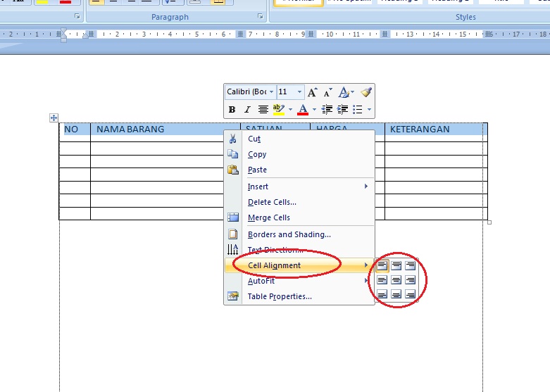The width and height of the screenshot is (550, 392).
Task: Click the first-line indent ruler marker
Action: pos(63,30)
